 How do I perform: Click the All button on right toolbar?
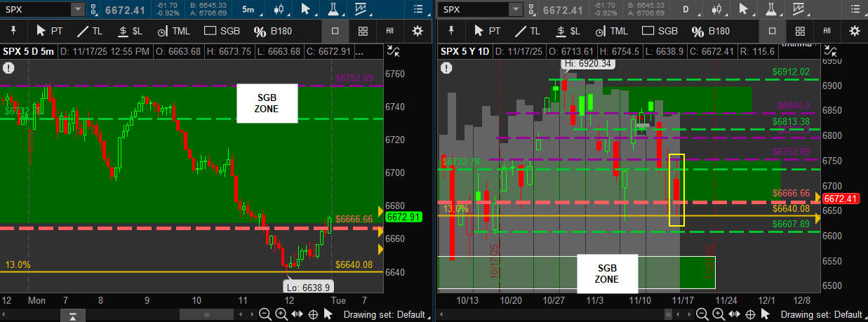click(827, 31)
